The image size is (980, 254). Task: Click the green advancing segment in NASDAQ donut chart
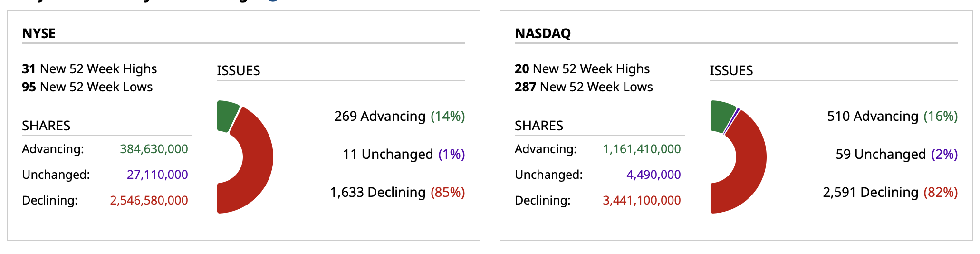coord(721,116)
